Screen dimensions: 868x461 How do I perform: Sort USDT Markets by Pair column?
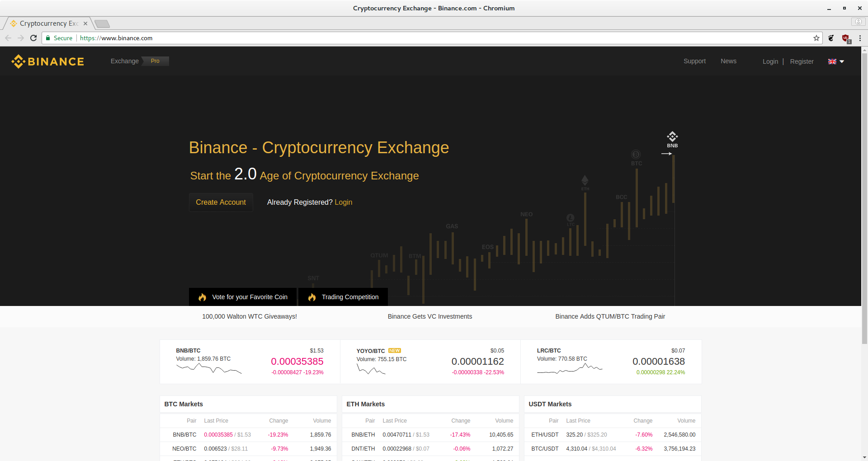point(553,421)
